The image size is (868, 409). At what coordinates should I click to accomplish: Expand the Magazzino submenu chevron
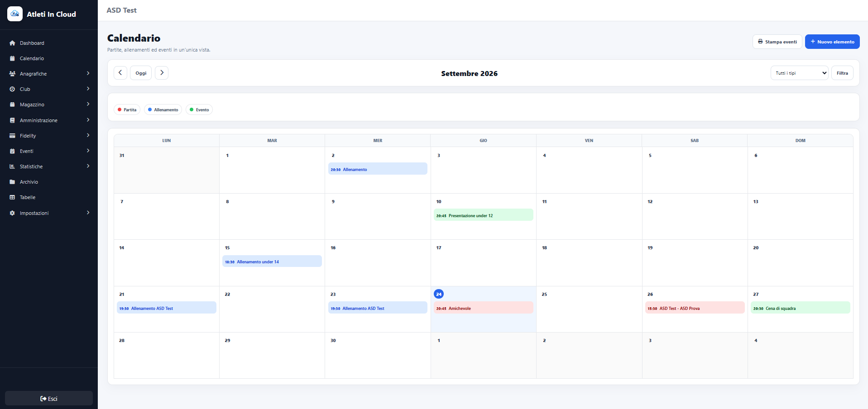coord(88,104)
